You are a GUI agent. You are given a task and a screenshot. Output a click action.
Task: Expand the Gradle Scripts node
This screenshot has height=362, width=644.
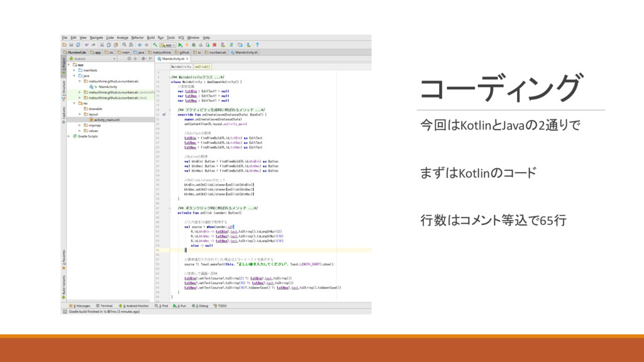click(x=69, y=136)
